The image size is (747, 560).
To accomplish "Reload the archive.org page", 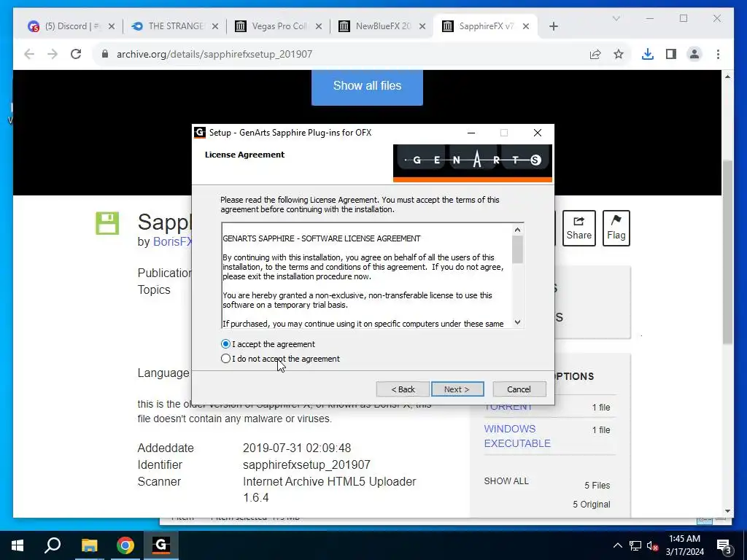I will tap(76, 54).
